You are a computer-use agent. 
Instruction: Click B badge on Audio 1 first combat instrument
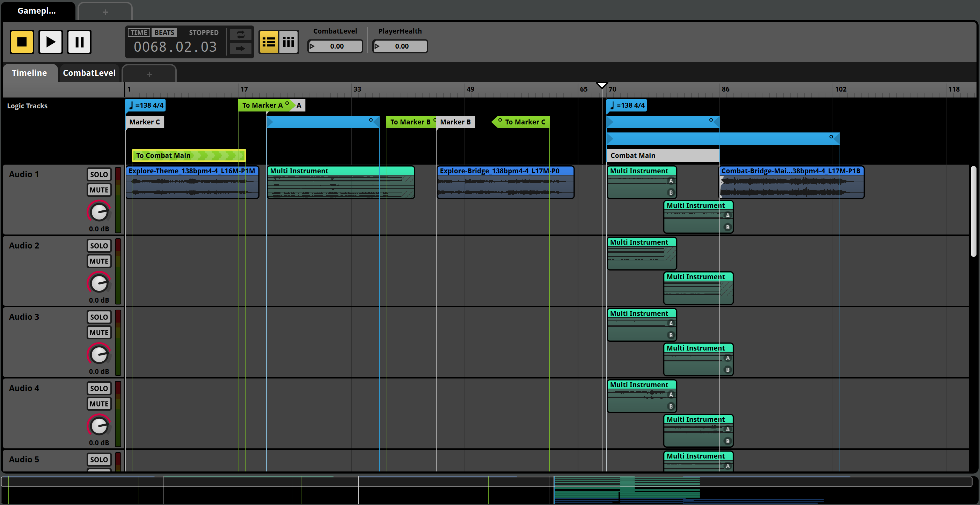(x=671, y=193)
